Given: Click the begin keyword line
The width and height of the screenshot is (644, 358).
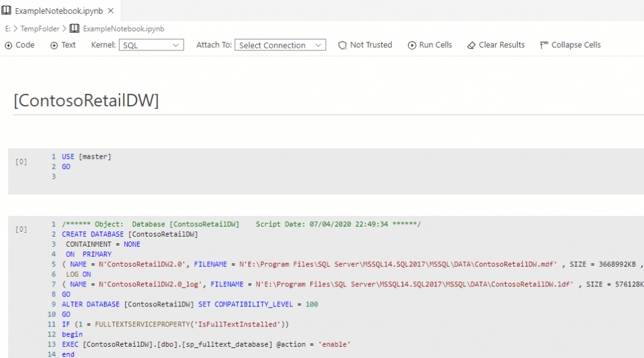Looking at the screenshot, I should (72, 334).
